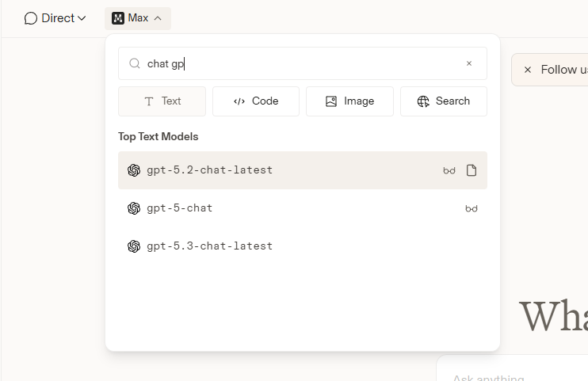The height and width of the screenshot is (381, 588).
Task: Focus the model search field containing "chat gp"
Action: 301,63
